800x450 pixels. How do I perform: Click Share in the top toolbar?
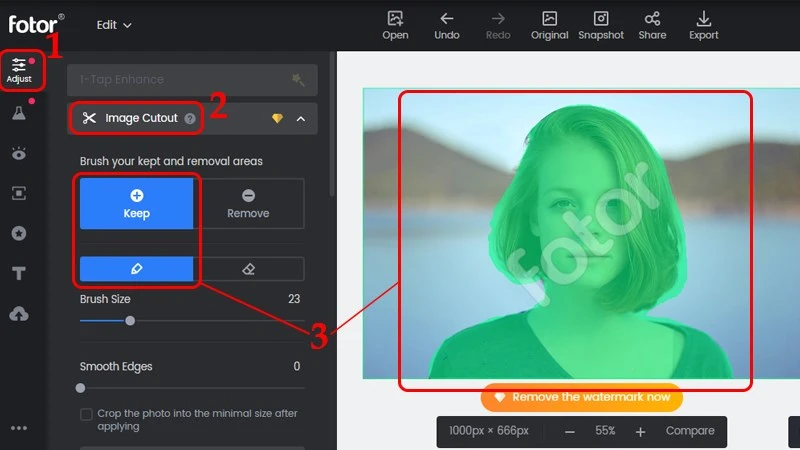(652, 24)
